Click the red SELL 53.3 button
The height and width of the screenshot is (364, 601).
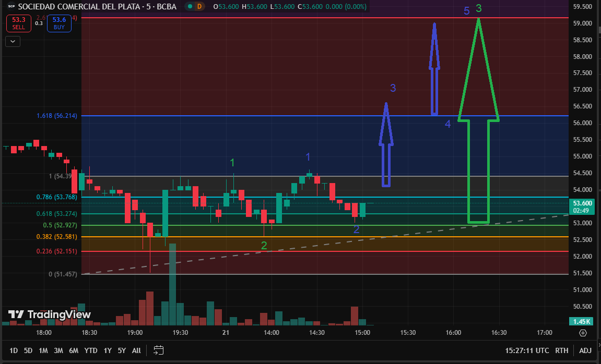tap(18, 23)
